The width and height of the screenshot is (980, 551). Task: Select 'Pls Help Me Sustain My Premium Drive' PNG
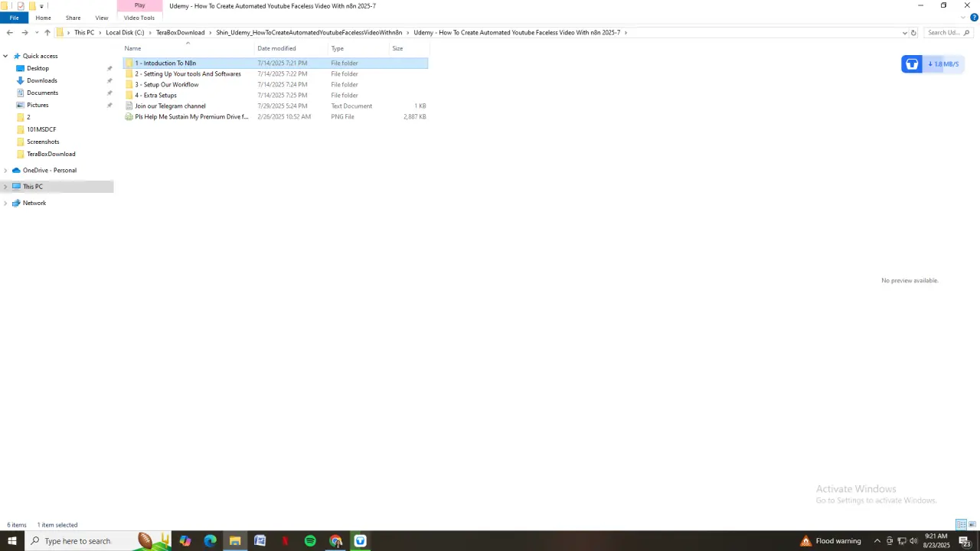tap(276, 116)
